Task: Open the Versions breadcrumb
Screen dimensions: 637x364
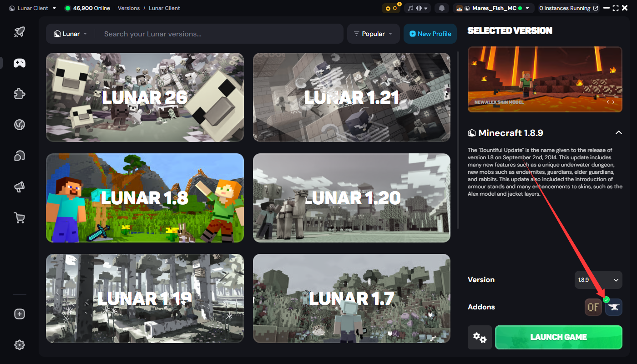Action: 129,8
